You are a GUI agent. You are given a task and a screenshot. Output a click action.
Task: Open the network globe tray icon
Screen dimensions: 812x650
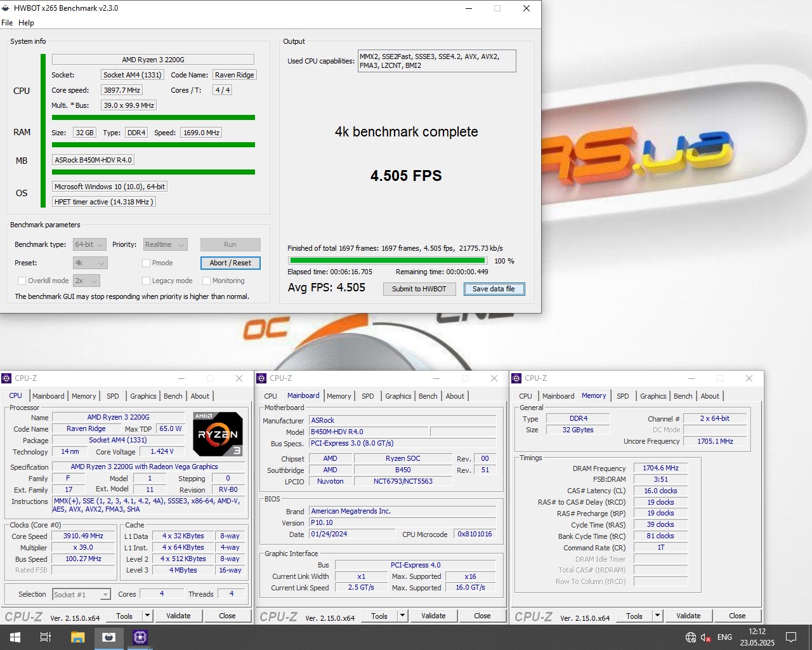click(x=691, y=637)
